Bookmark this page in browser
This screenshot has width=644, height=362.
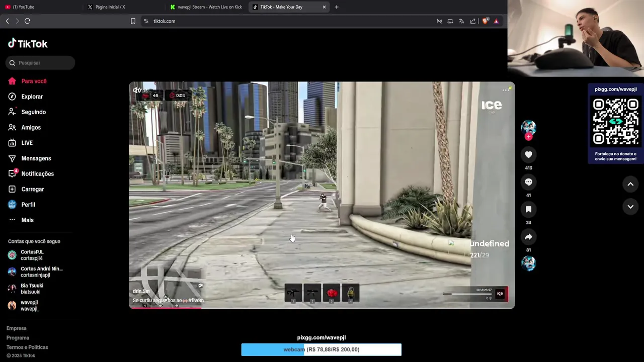coord(133,21)
